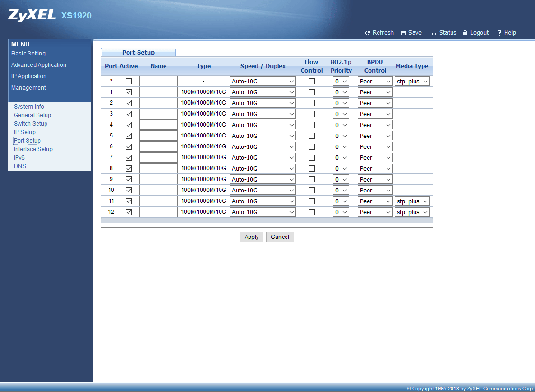
Task: Open 802.1p Priority dropdown in * row
Action: coord(341,82)
